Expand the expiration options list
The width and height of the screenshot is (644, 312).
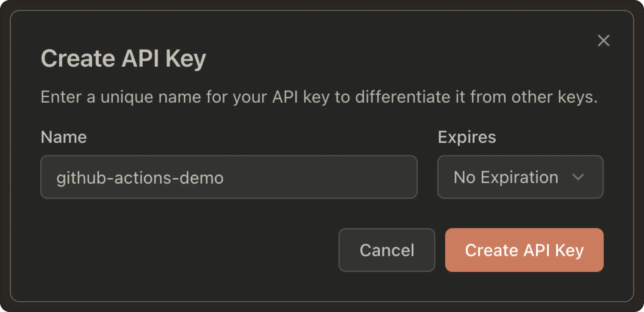(x=520, y=177)
